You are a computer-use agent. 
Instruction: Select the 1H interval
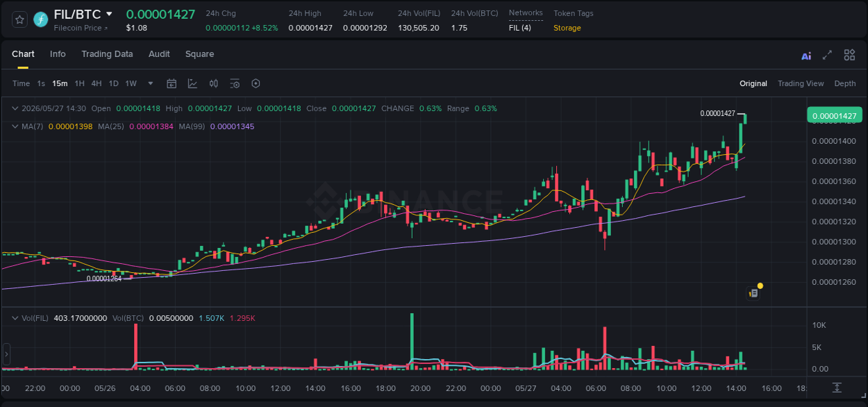coord(79,83)
